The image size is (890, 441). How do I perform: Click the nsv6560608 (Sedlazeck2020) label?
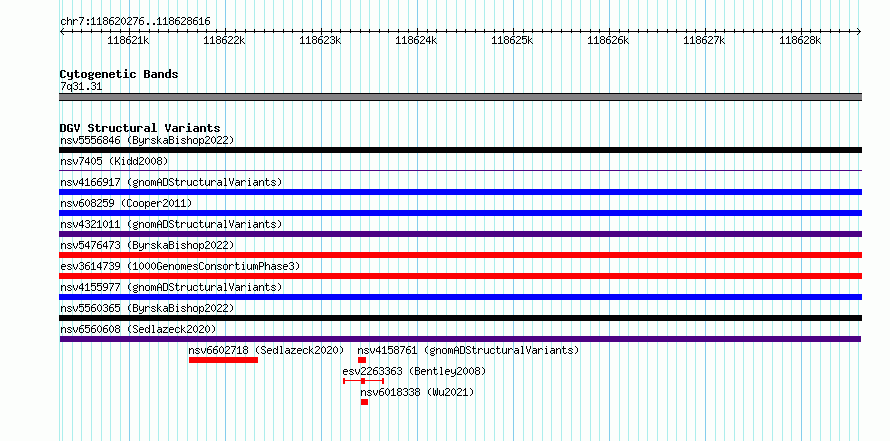tap(138, 329)
